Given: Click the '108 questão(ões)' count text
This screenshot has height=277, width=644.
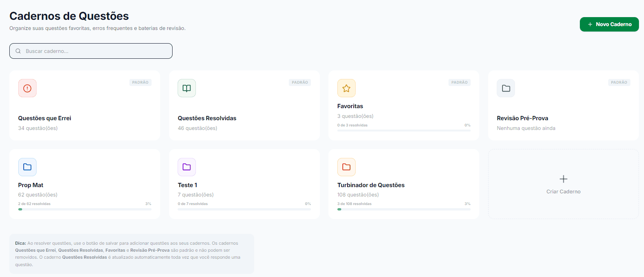Looking at the screenshot, I should [358, 195].
